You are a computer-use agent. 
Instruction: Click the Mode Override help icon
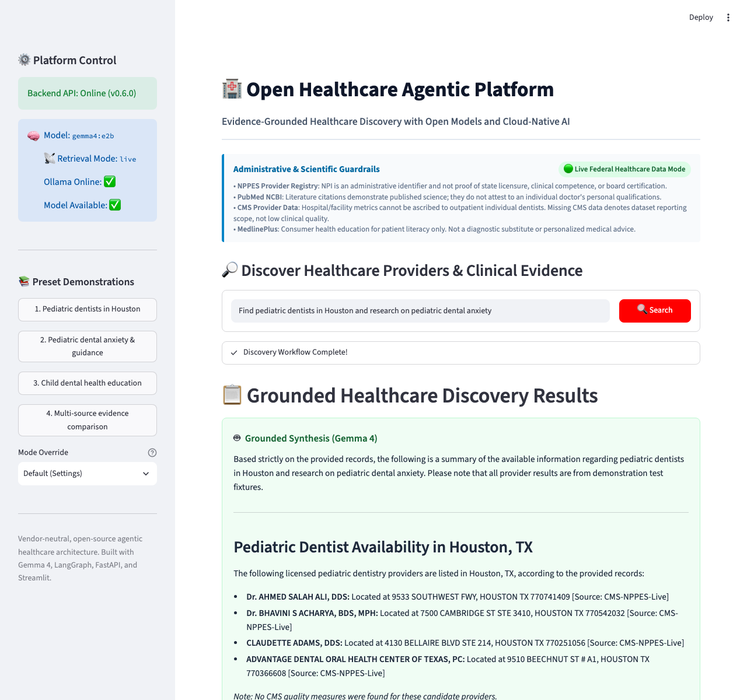coord(152,453)
